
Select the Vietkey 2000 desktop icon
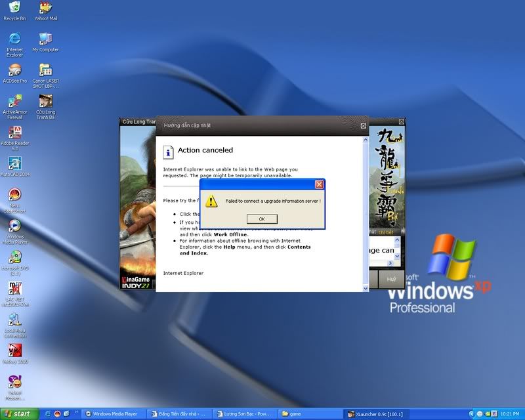[14, 354]
